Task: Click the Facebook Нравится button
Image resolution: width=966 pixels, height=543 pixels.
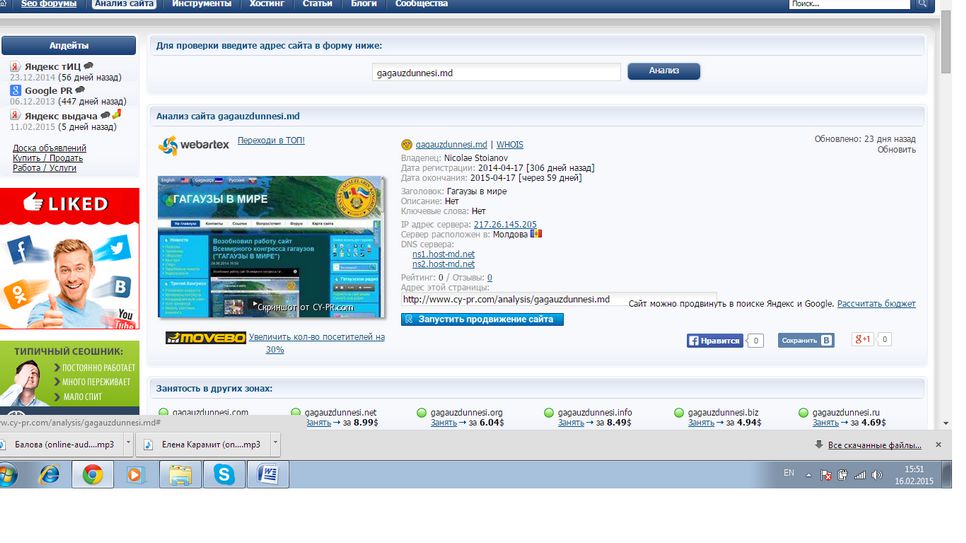Action: point(715,340)
